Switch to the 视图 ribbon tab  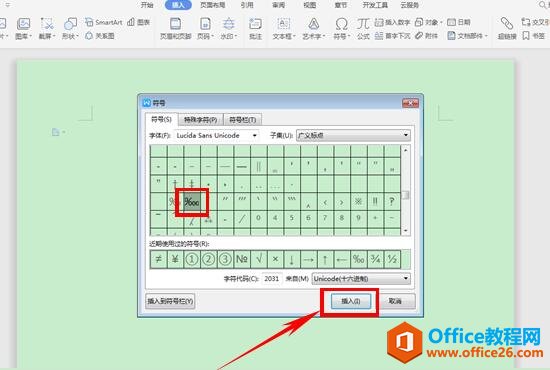[x=310, y=5]
